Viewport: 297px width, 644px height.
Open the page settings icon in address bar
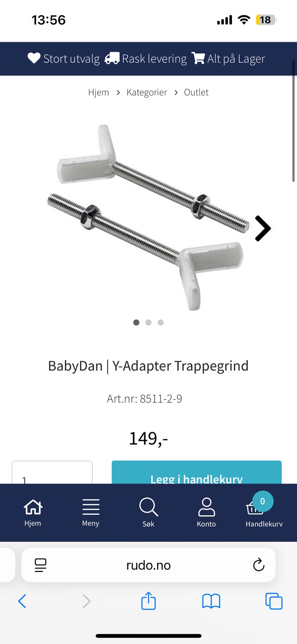(x=41, y=565)
